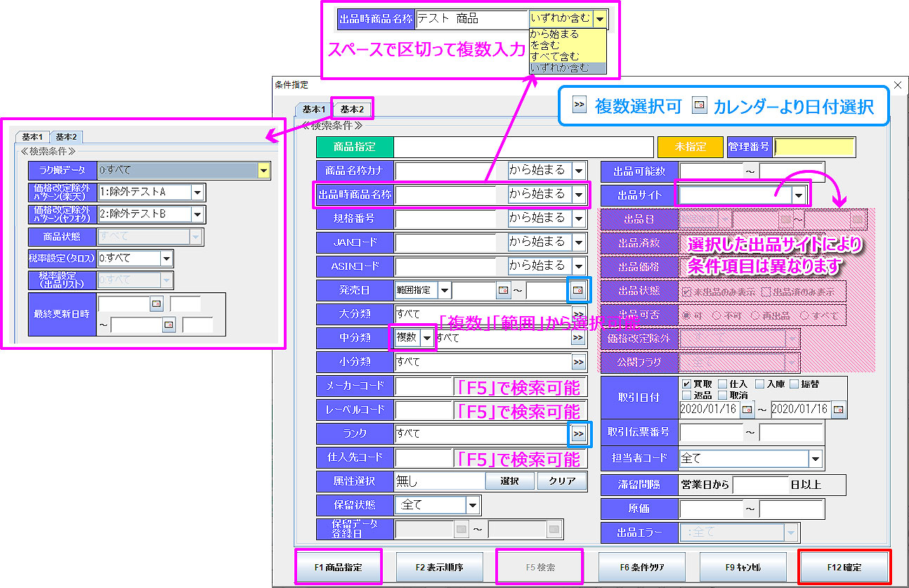This screenshot has height=588, width=909.
Task: Click the F6 条件クリア button
Action: tap(642, 566)
